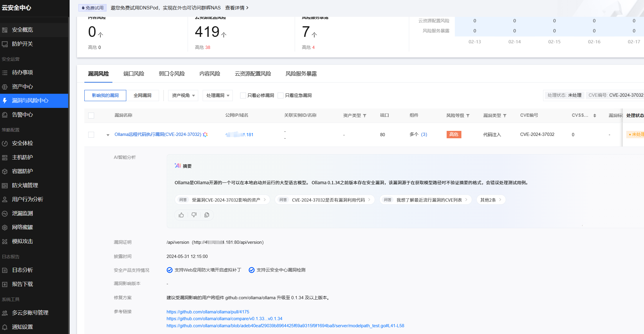Image resolution: width=644 pixels, height=334 pixels.
Task: Click thumbs-up on the AI summary
Action: (x=181, y=215)
